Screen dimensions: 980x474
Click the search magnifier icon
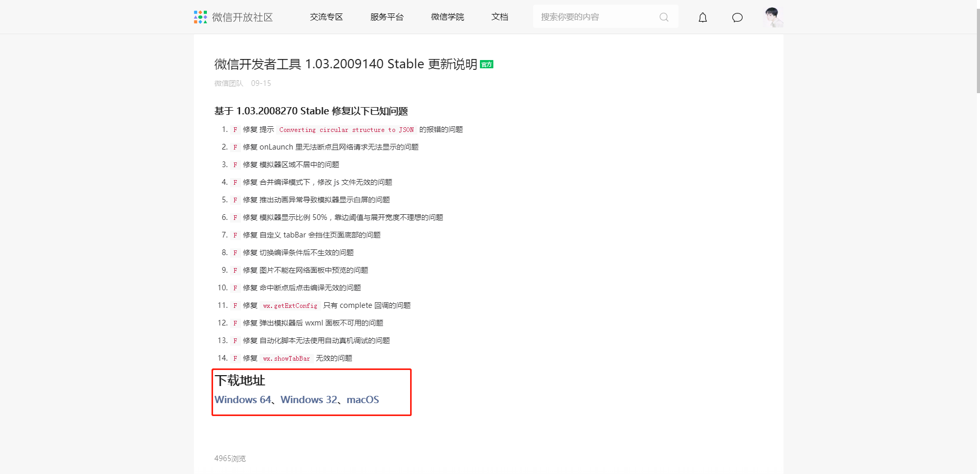664,17
